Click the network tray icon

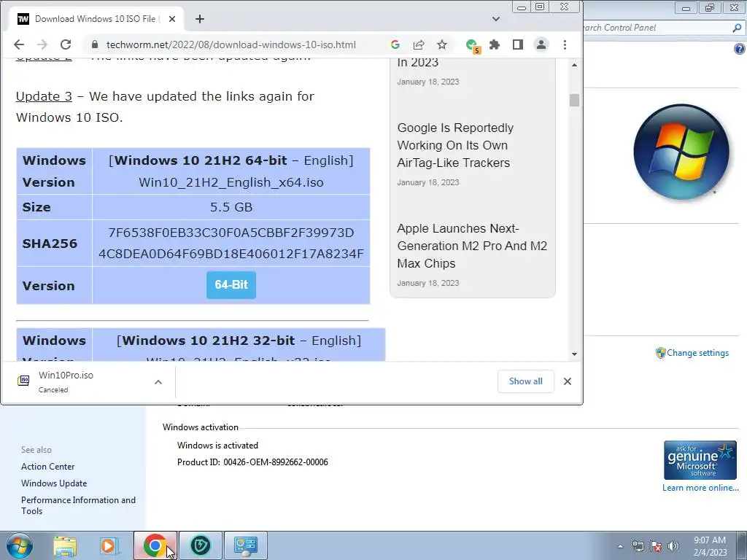pos(638,546)
